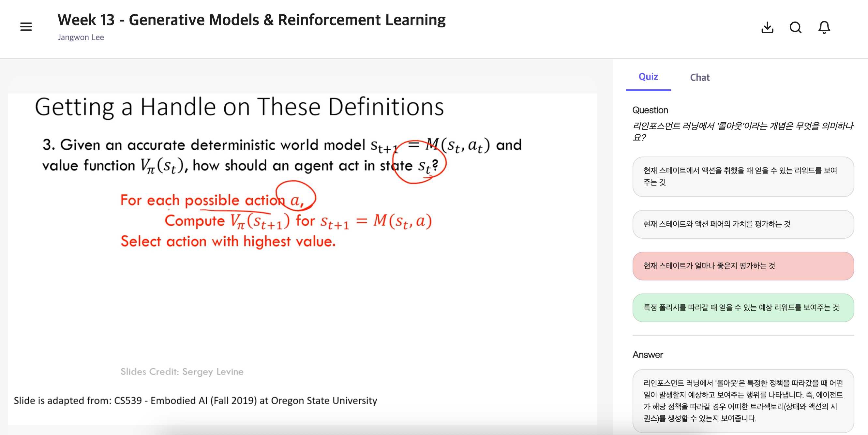Select green-highlighted option about 특정 폴리시 예상 리워드

[x=743, y=307]
